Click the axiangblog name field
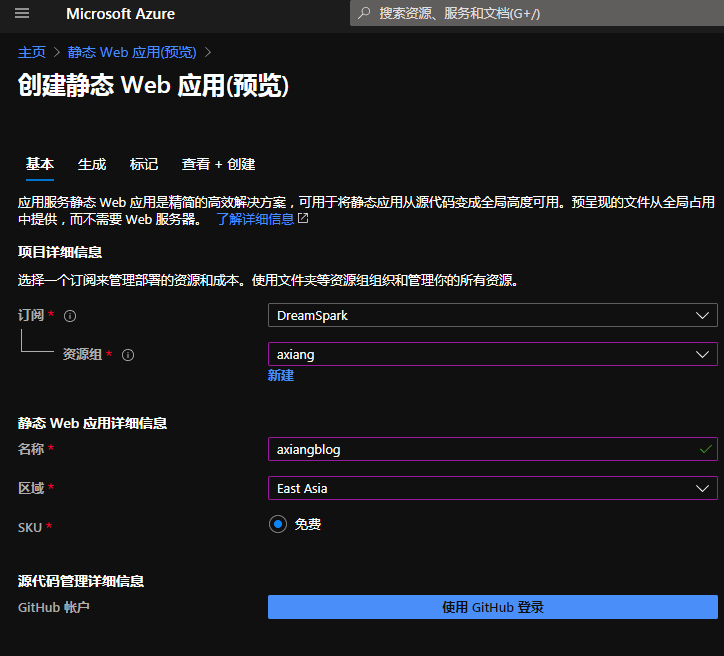 [x=493, y=449]
